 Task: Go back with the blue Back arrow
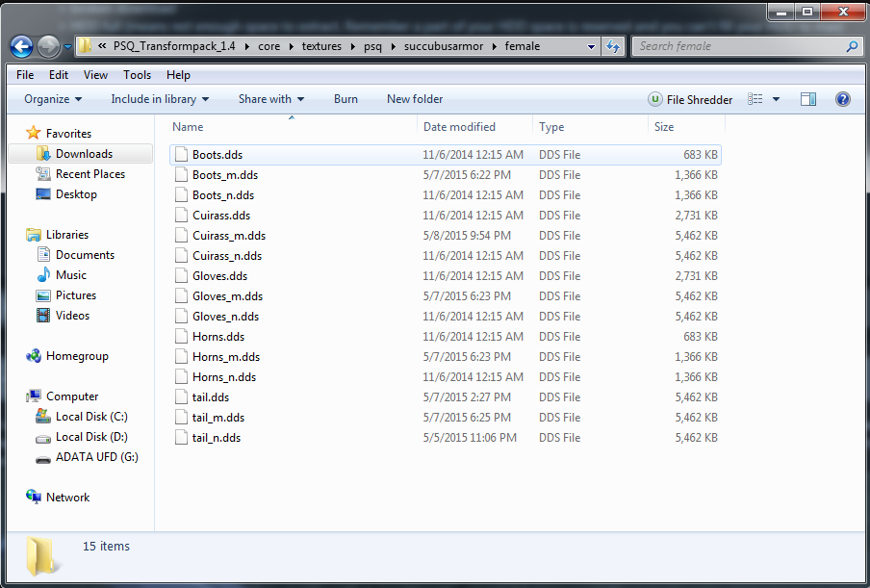(x=21, y=46)
